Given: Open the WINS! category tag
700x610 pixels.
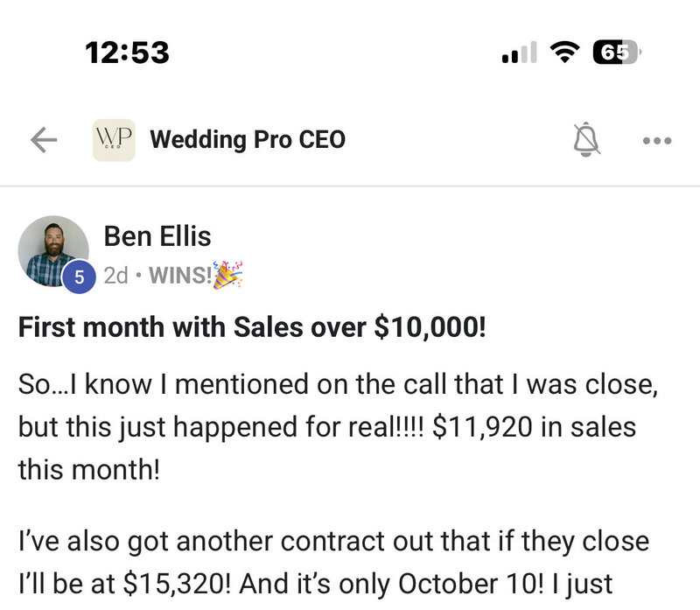Looking at the screenshot, I should tap(180, 276).
